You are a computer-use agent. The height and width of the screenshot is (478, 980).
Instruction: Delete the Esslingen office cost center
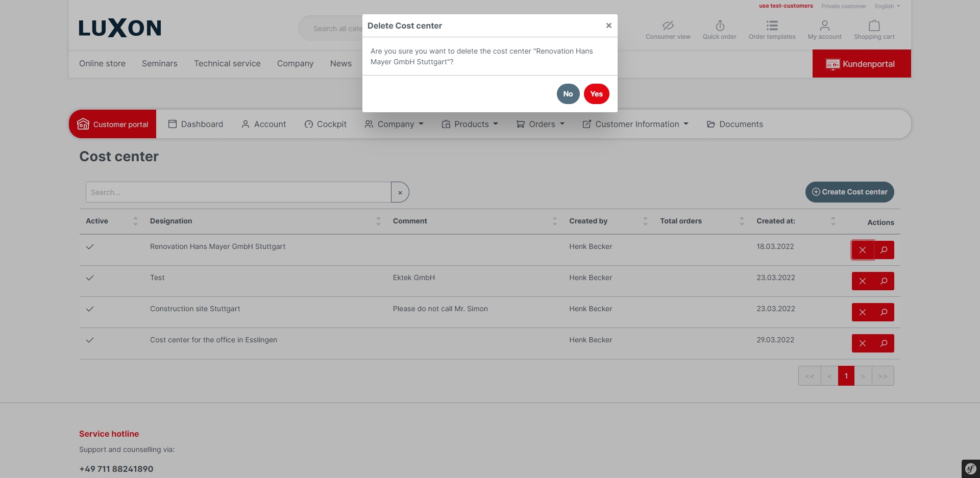pyautogui.click(x=862, y=343)
